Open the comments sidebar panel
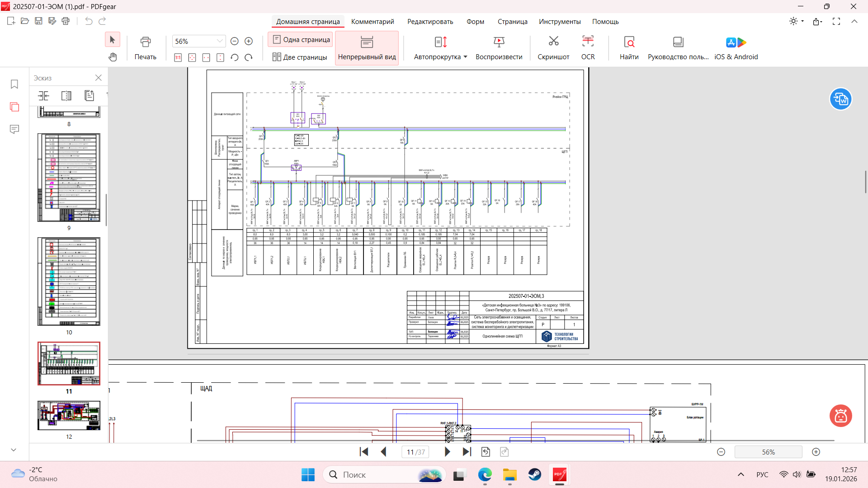 (x=14, y=130)
